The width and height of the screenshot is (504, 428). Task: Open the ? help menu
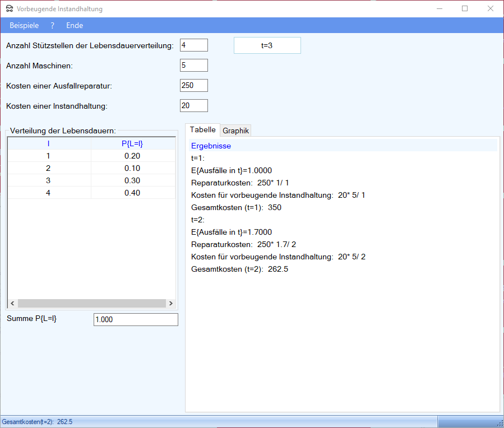click(52, 25)
